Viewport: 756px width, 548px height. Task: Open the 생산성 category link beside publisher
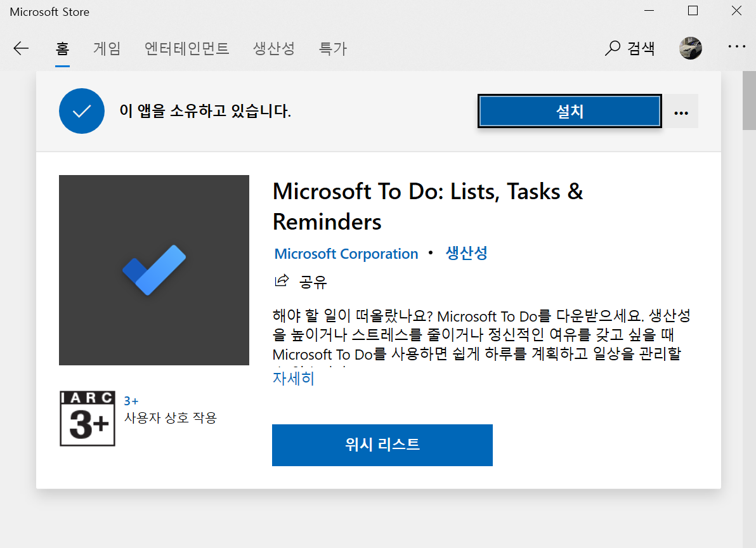466,253
